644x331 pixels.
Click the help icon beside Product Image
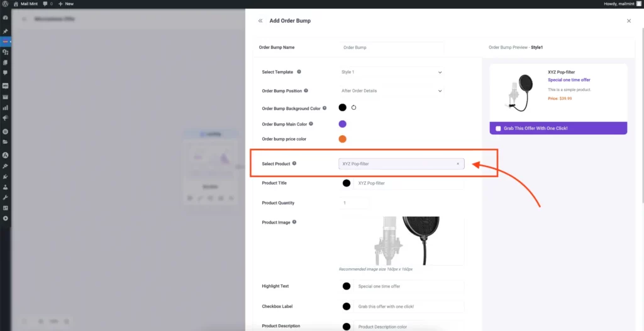(x=294, y=222)
